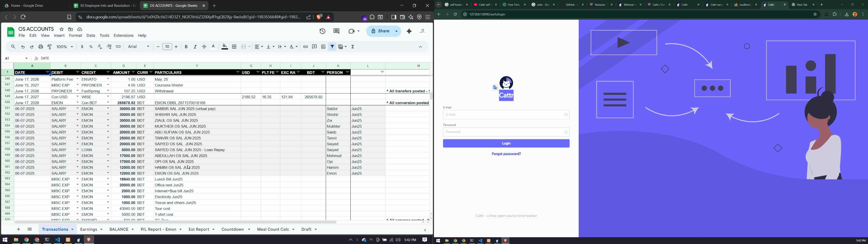Bookmark the Cattr login page
This screenshot has width=868, height=244.
pos(815,14)
